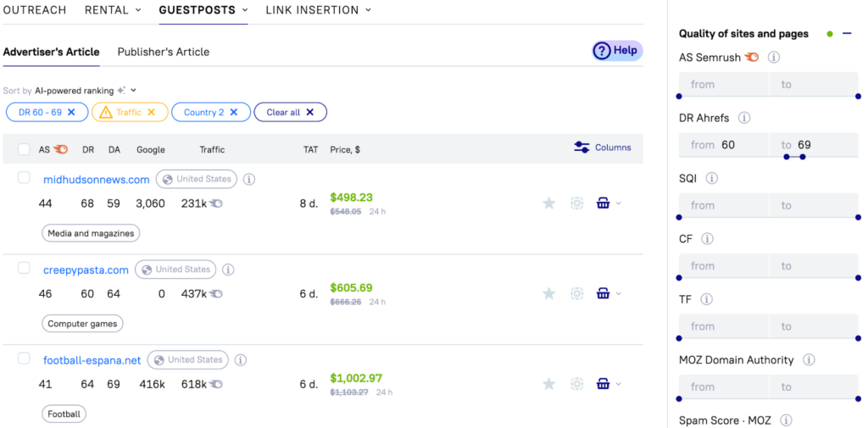
Task: Open the Sort by AI-powered ranking dropdown
Action: click(85, 91)
